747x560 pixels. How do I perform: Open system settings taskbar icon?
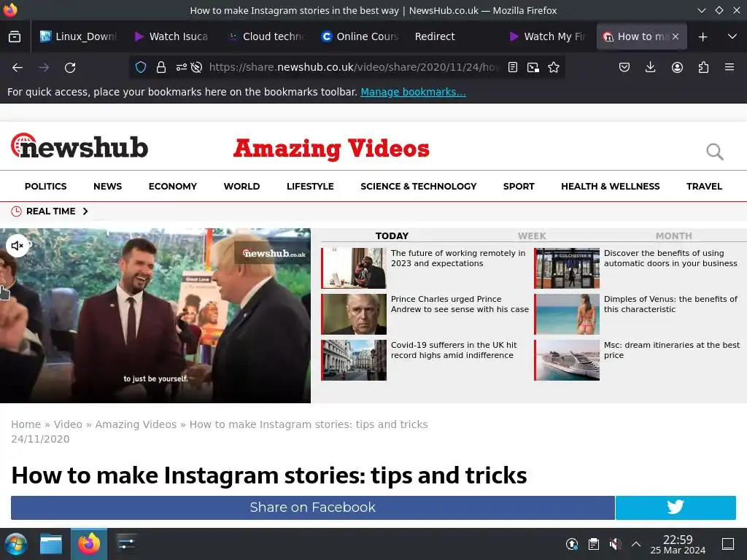pyautogui.click(x=126, y=544)
